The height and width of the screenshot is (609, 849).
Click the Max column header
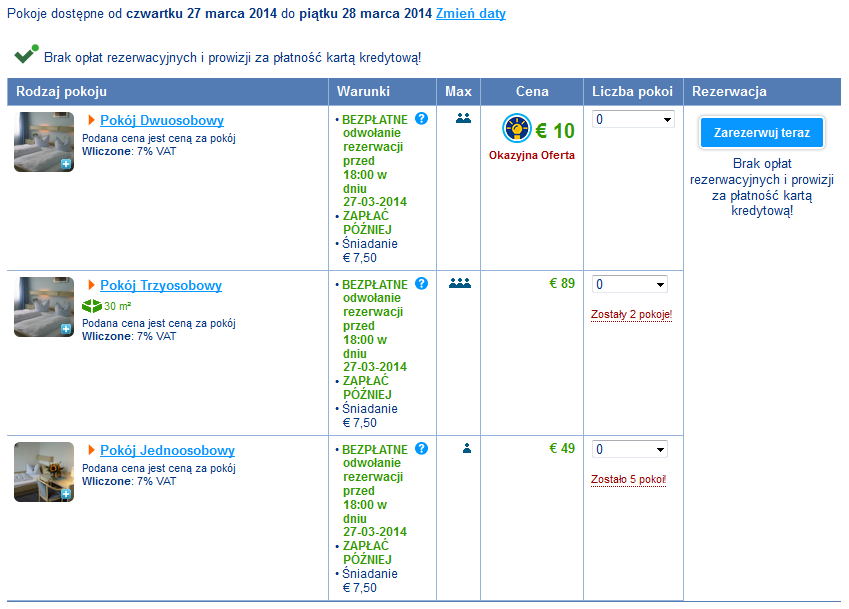click(x=458, y=91)
